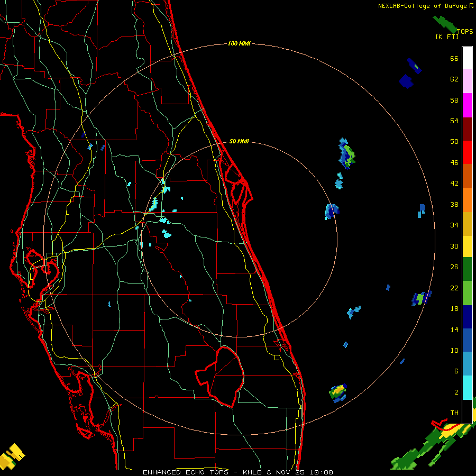Click the 14 legend value
This screenshot has height=476, width=476.
pos(454,329)
